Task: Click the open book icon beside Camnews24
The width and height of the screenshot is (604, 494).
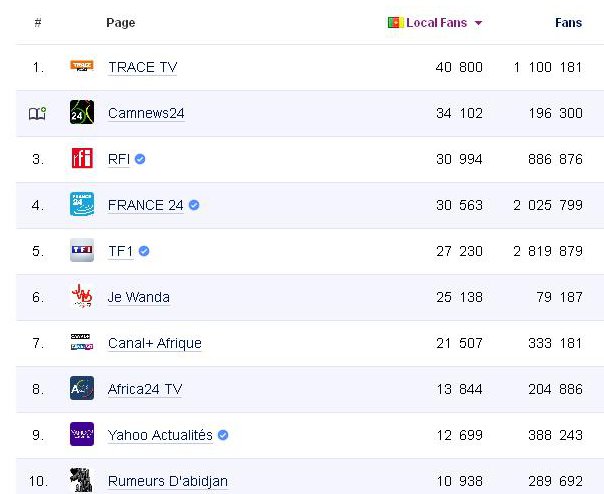Action: [x=37, y=114]
